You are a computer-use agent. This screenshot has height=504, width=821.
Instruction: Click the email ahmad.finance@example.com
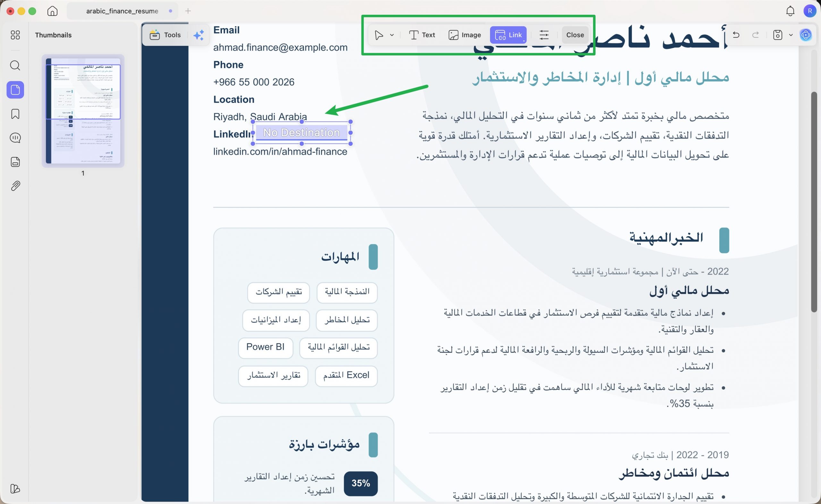coord(280,47)
